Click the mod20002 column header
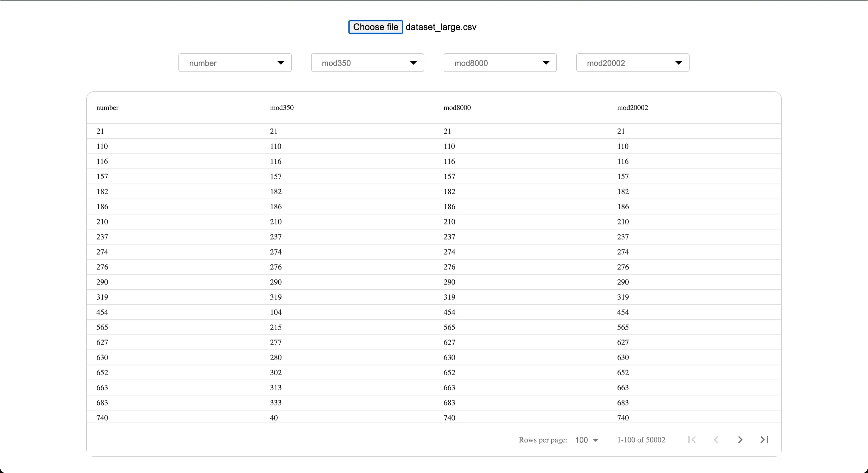 tap(633, 108)
